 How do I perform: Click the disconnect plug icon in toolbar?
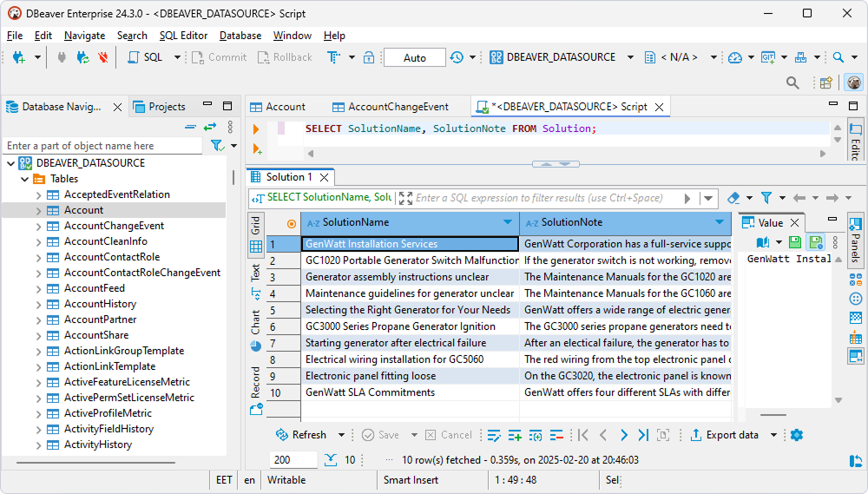(x=102, y=57)
